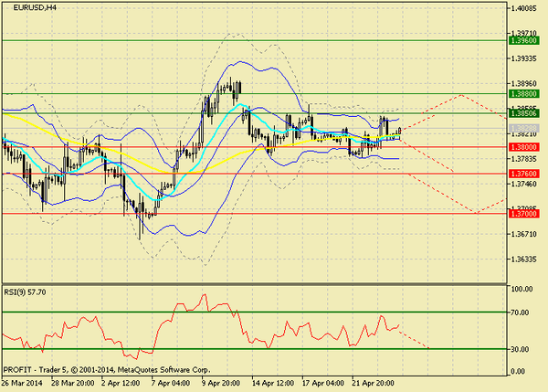Click the RSI 30.00 oversold level label
The height and width of the screenshot is (392, 548).
520,349
